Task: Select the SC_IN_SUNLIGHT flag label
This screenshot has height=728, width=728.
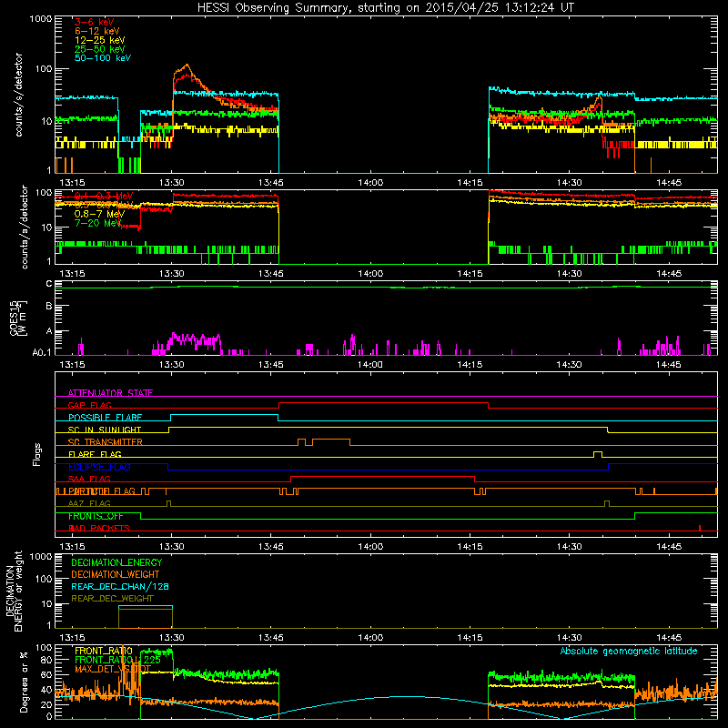Action: pos(105,430)
